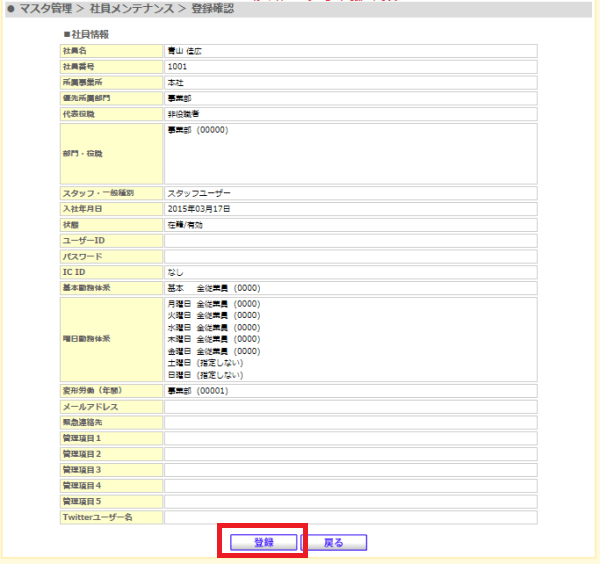Image resolution: width=600 pixels, height=564 pixels.
Task: Click the IC ID value なし
Action: 176,272
